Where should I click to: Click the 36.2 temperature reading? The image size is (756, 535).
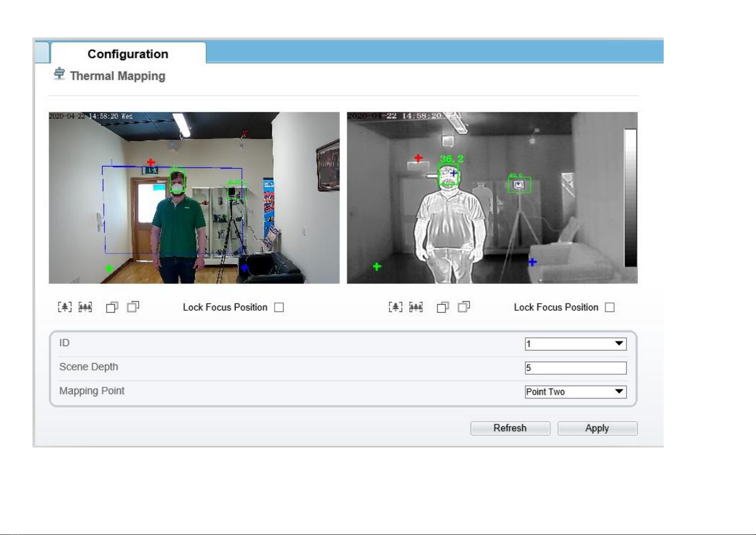click(x=451, y=159)
